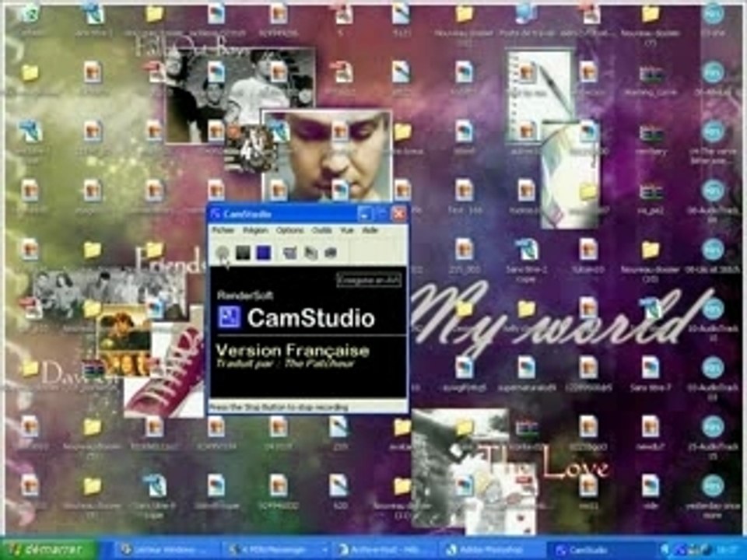Click the blue Stop button in CamStudio toolbar
747x560 pixels.
point(263,252)
